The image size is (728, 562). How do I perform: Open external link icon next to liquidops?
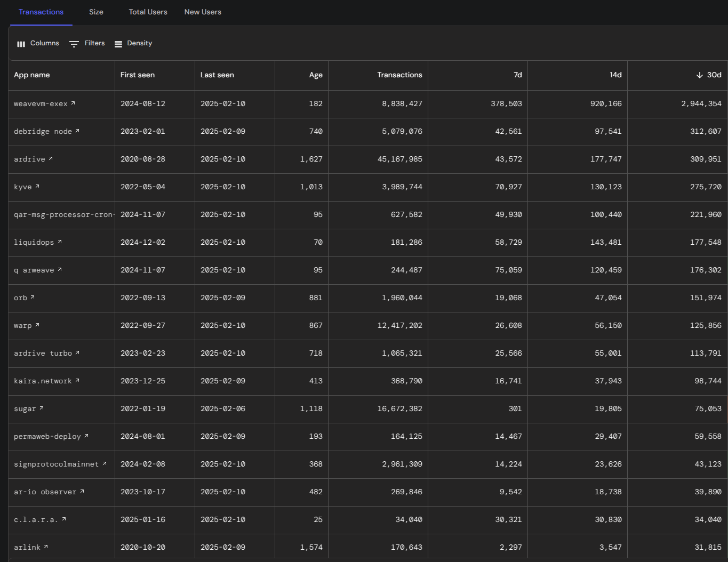coord(60,242)
